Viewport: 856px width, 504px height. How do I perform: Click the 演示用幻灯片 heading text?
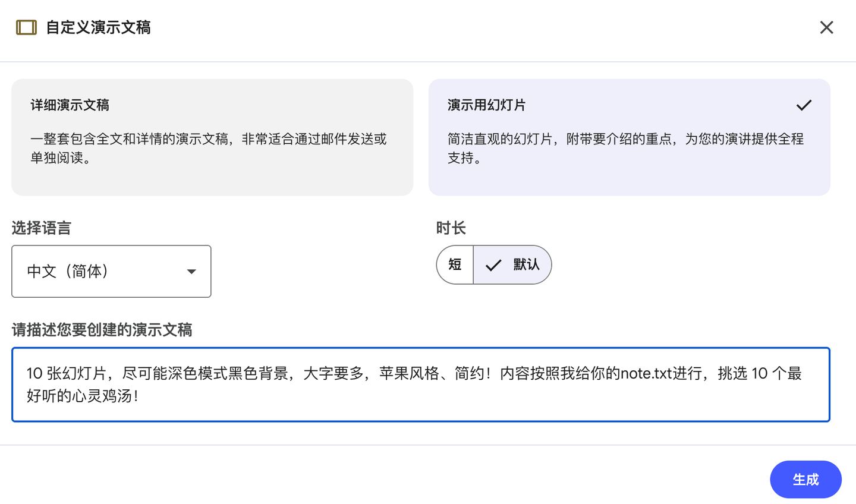point(487,105)
